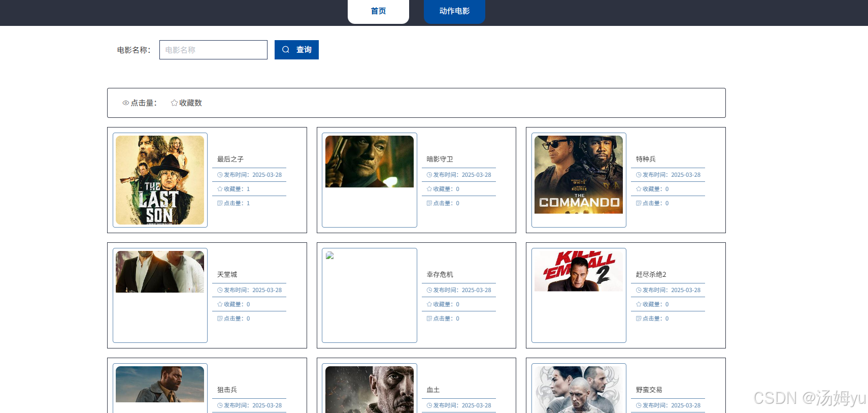Screen dimensions: 868x413
Task: Focus the 电影名称 search input field
Action: pyautogui.click(x=213, y=50)
